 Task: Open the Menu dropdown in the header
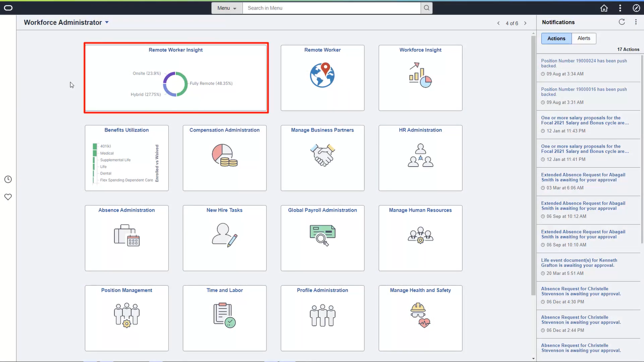coord(227,8)
